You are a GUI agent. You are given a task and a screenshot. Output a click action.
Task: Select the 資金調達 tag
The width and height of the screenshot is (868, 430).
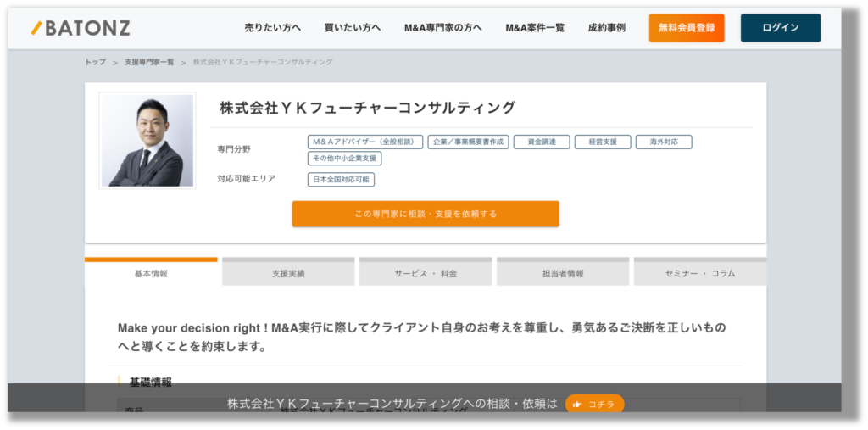point(542,142)
